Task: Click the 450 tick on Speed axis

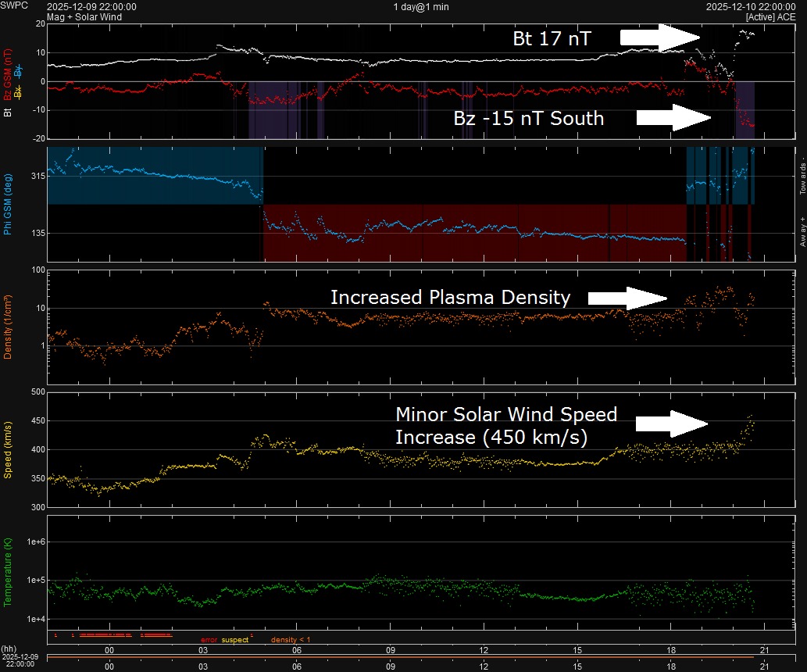Action: (x=38, y=420)
